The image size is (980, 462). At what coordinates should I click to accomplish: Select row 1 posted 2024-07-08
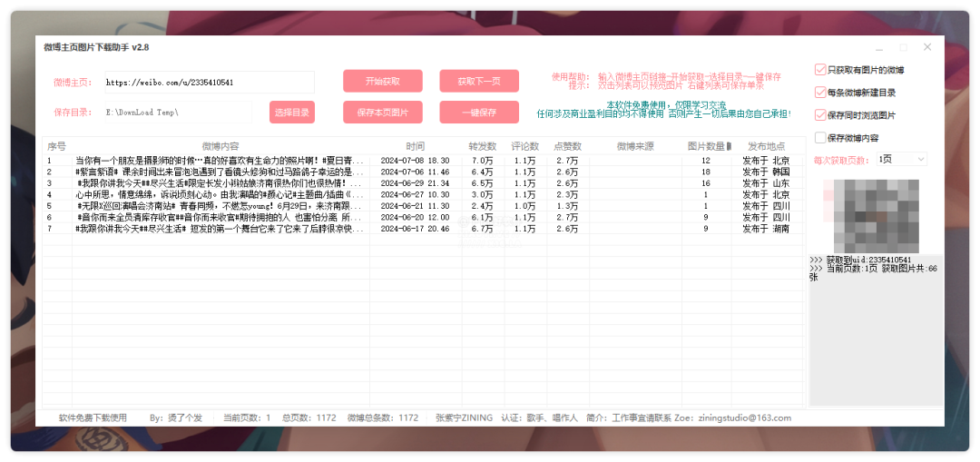(x=220, y=161)
